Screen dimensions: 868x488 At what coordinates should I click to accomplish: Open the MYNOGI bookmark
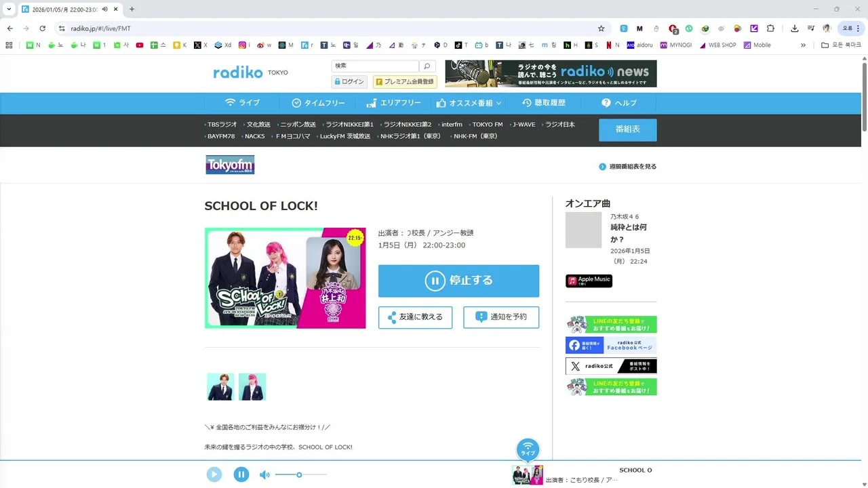click(675, 45)
